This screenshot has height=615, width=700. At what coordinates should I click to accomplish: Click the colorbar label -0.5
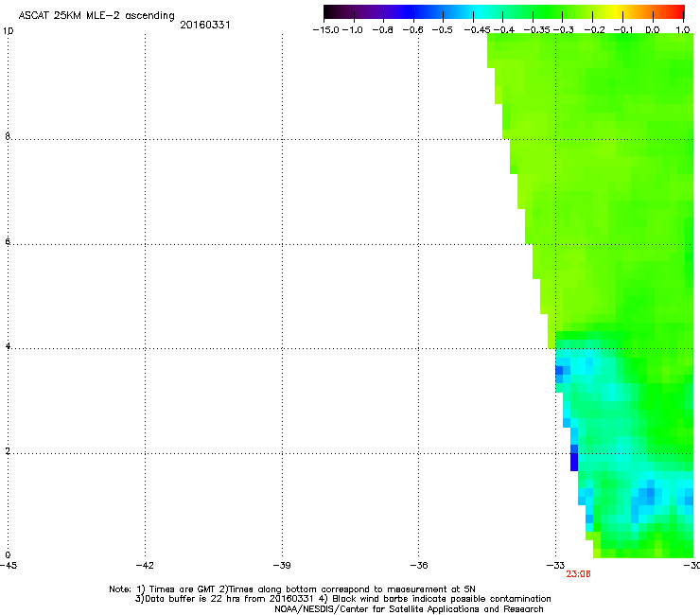click(443, 30)
